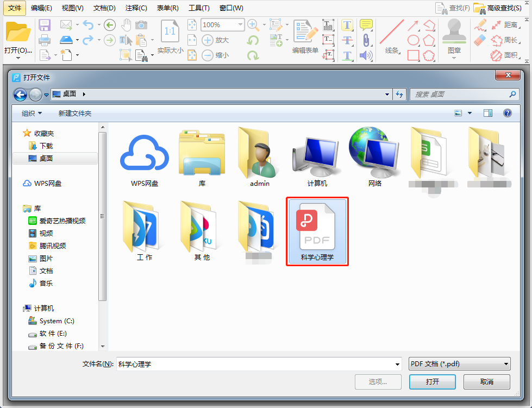Open the 工具(T) menu
The width and height of the screenshot is (532, 408).
pos(199,8)
